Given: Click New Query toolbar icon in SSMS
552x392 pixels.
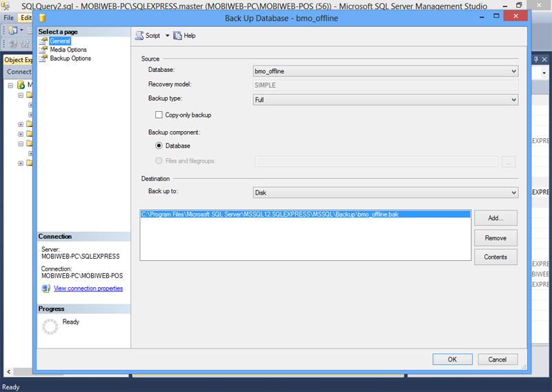Looking at the screenshot, I should pos(13,30).
